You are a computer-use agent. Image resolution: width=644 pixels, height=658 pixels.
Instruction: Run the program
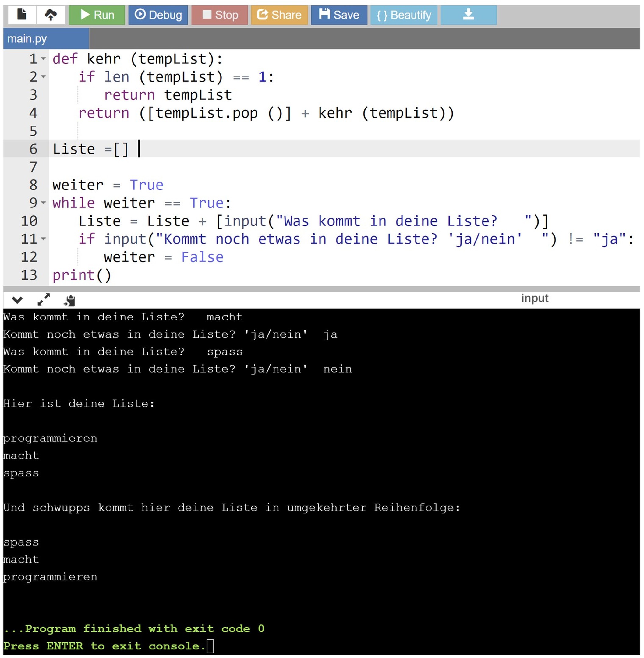point(97,15)
